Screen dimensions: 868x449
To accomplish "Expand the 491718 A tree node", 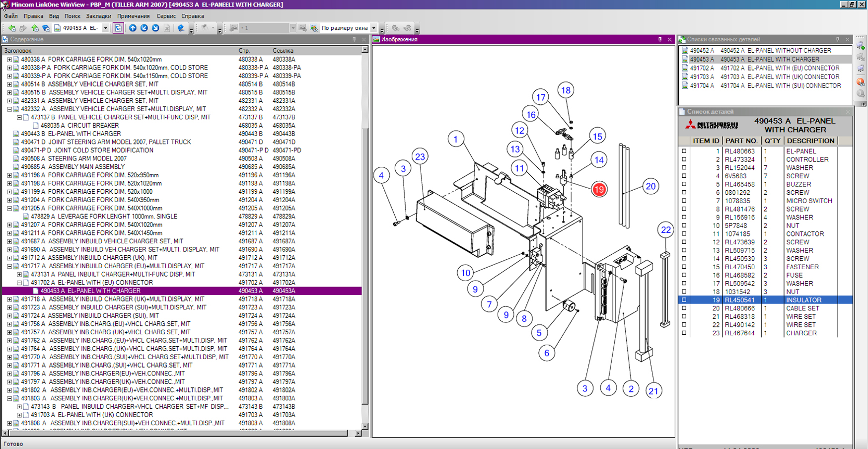I will pos(9,299).
